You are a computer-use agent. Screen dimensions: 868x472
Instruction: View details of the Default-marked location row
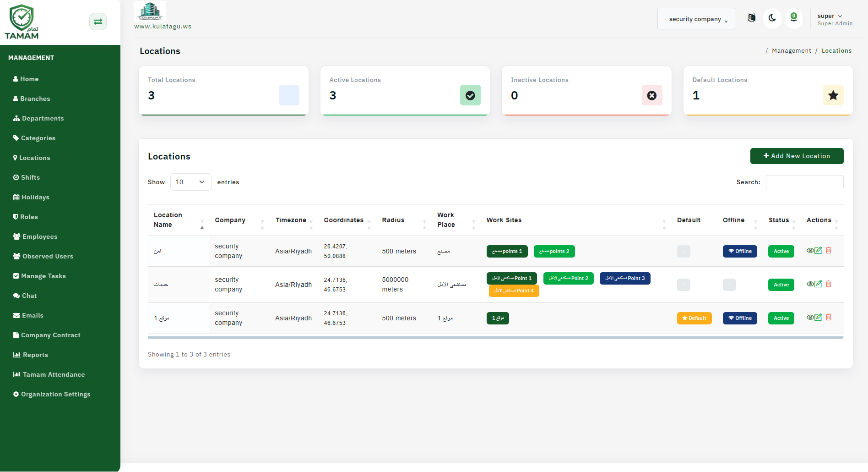click(810, 318)
